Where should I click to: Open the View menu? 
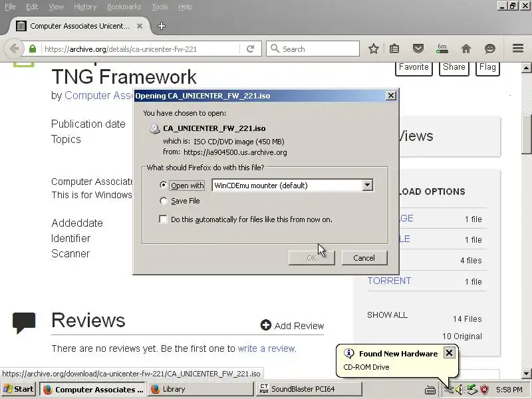tap(56, 7)
